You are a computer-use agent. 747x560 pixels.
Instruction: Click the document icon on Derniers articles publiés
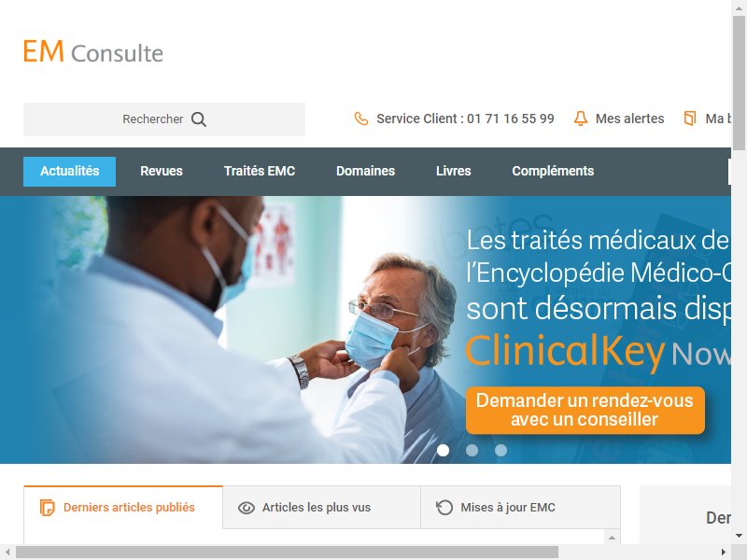(x=48, y=508)
